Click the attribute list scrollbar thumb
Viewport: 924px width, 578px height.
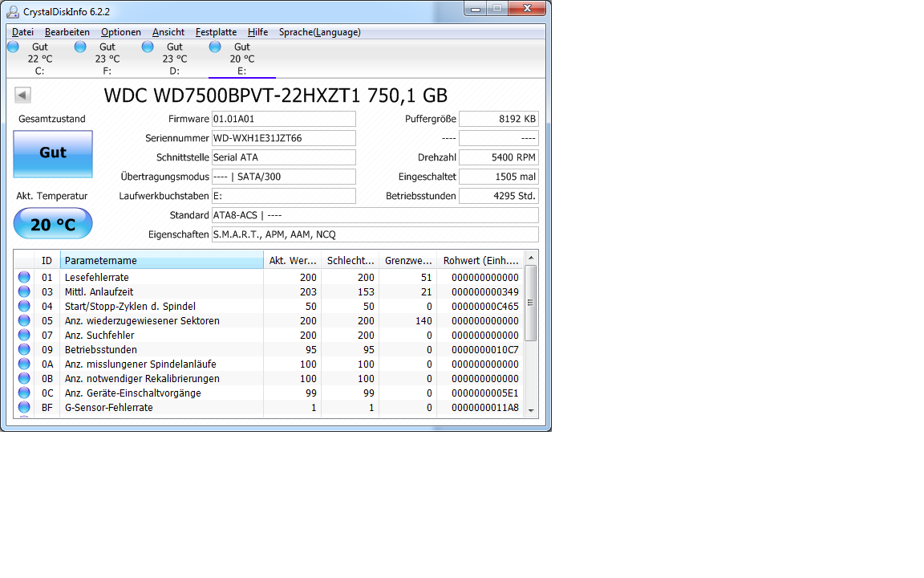(531, 303)
